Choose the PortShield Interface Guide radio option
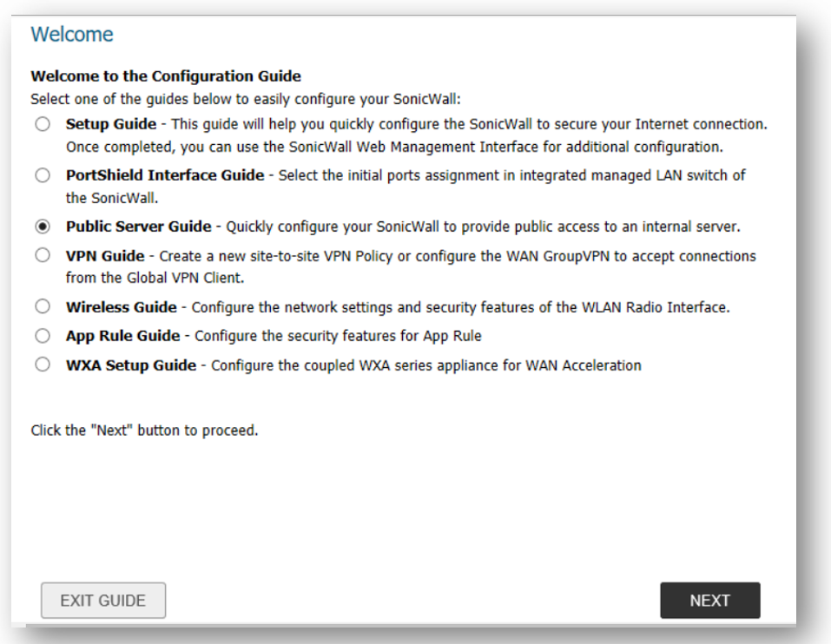This screenshot has width=831, height=644. coord(43,176)
